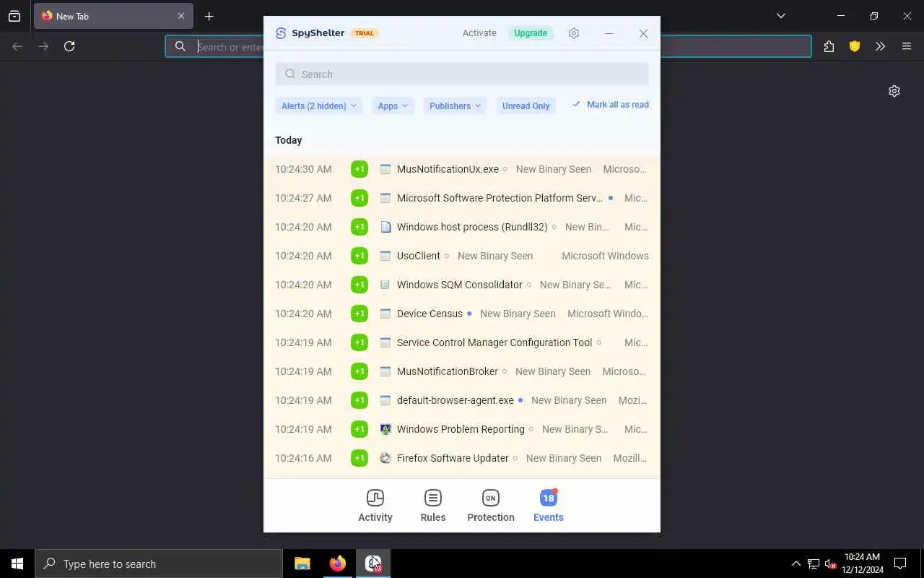
Task: Toggle unread dot on Microsoft Software Protection Platform
Action: (611, 198)
